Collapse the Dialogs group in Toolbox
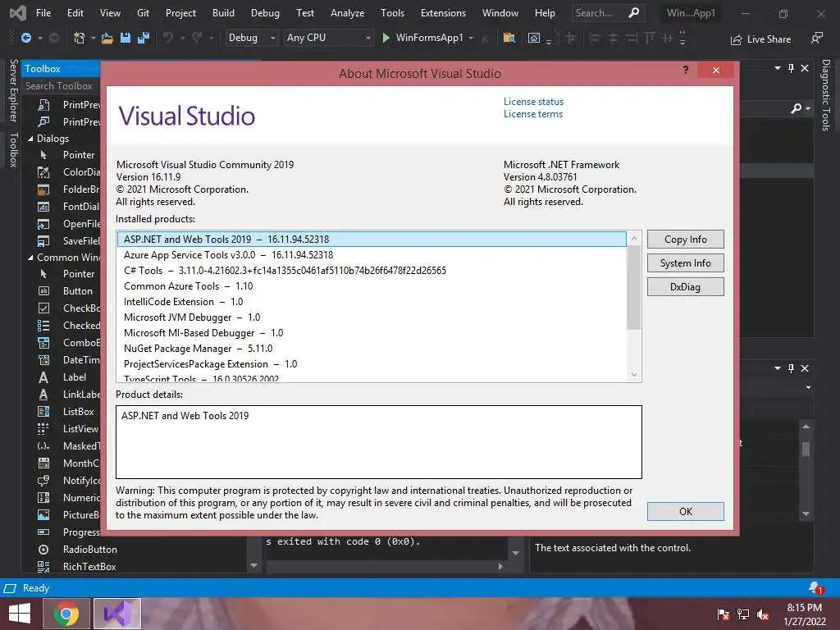The height and width of the screenshot is (630, 840). (30, 139)
